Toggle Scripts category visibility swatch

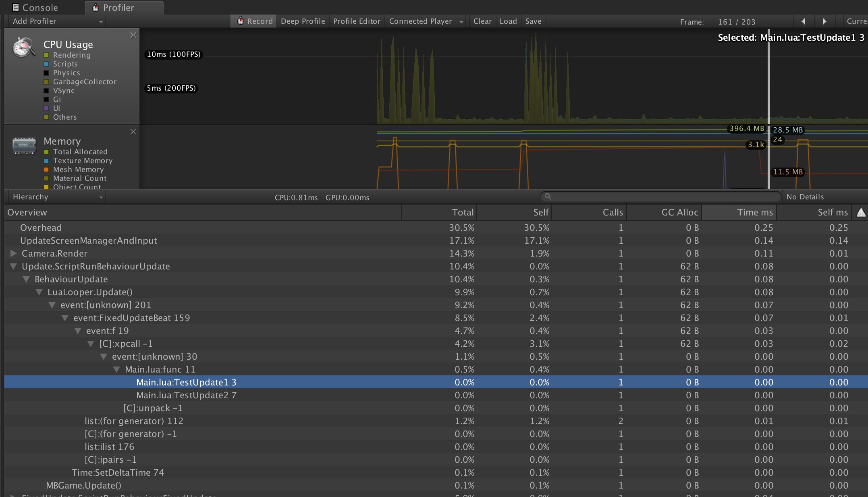[x=46, y=64]
